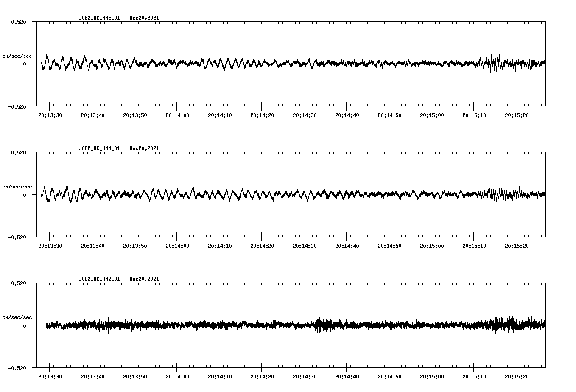The width and height of the screenshot is (576, 392).
Task: Select the Dec20,2021 date on HNE plot
Action: (x=144, y=18)
